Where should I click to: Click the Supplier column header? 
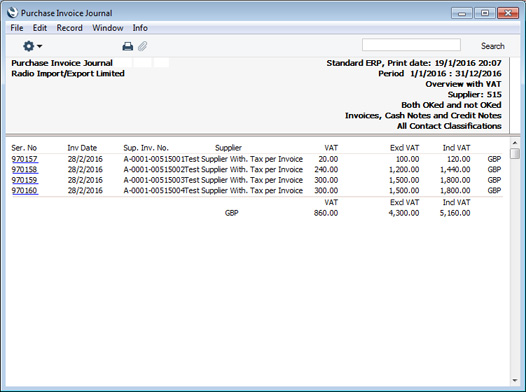click(x=228, y=148)
